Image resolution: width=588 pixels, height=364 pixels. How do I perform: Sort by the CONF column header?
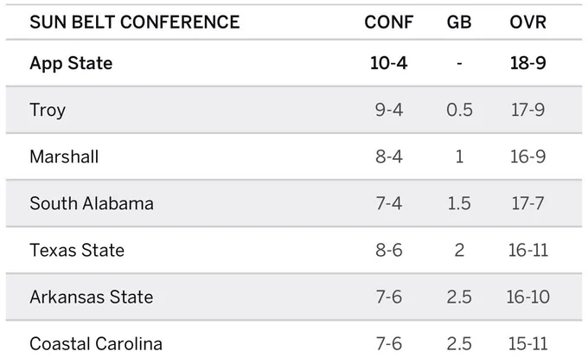point(389,22)
